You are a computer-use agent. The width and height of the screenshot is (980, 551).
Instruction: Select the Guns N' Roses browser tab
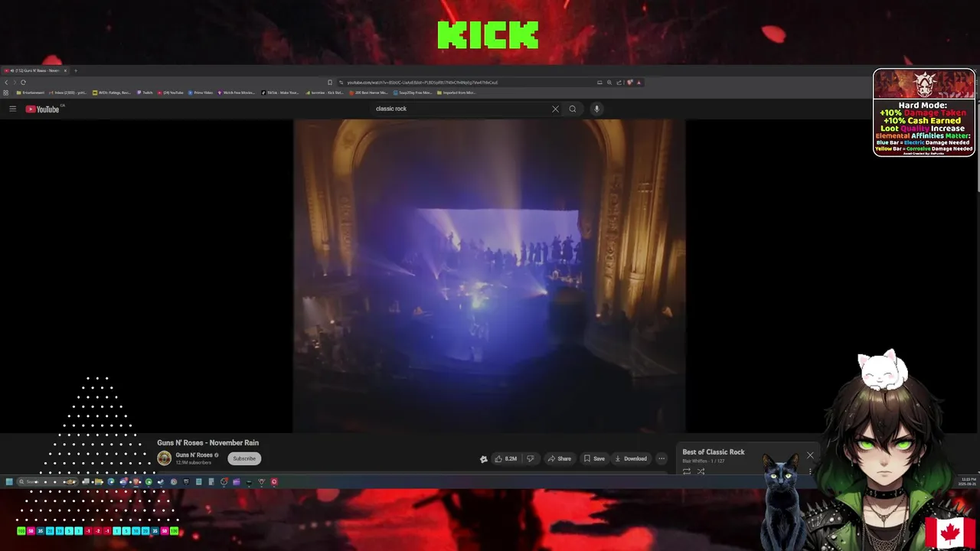35,70
